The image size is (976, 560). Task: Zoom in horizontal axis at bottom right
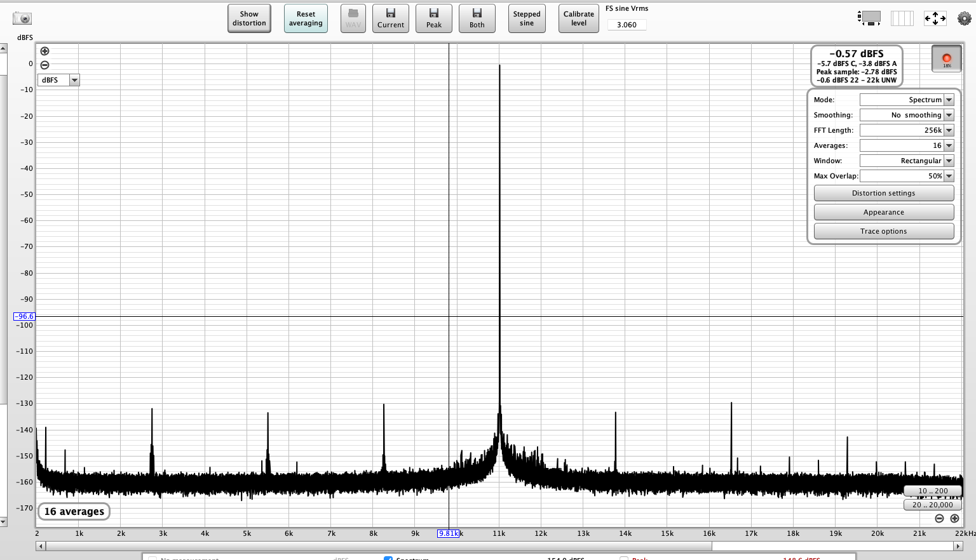click(x=954, y=518)
